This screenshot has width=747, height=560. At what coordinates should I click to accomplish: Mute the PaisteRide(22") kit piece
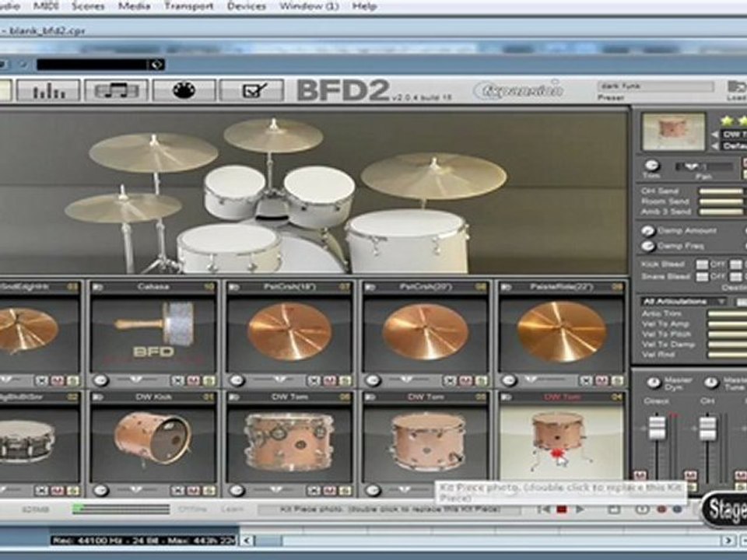pos(601,380)
